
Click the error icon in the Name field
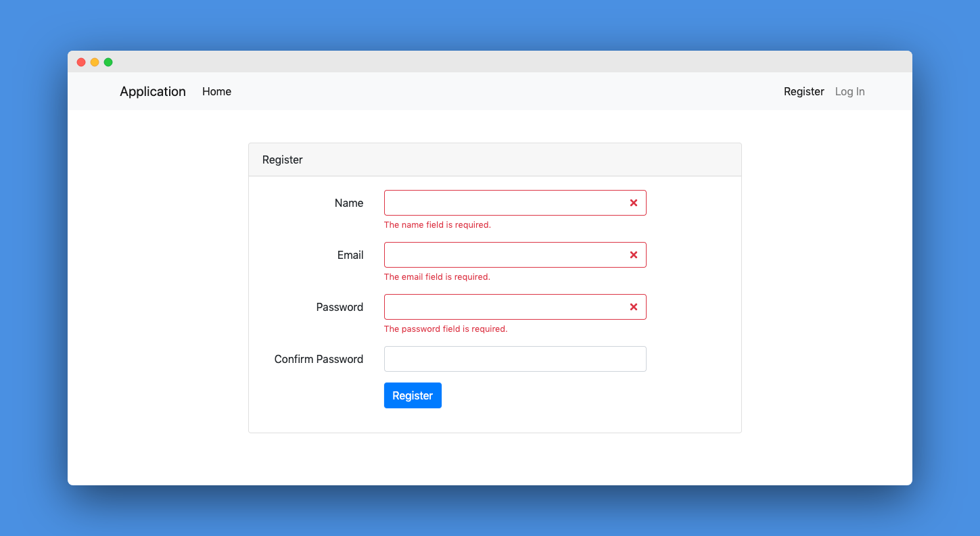click(634, 203)
